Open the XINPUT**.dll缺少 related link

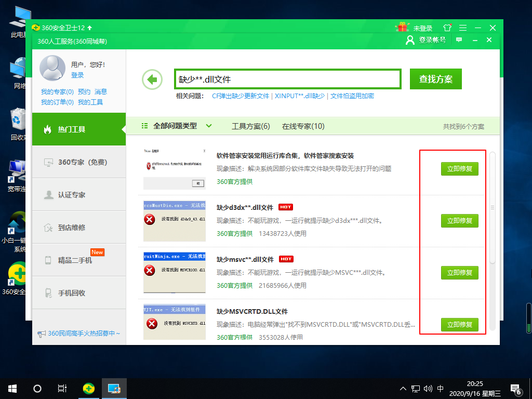299,96
